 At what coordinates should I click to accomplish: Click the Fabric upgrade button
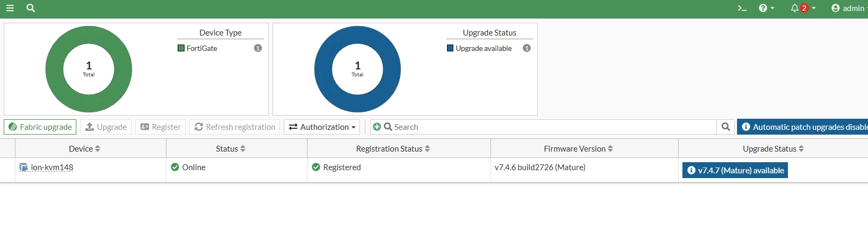pyautogui.click(x=40, y=127)
